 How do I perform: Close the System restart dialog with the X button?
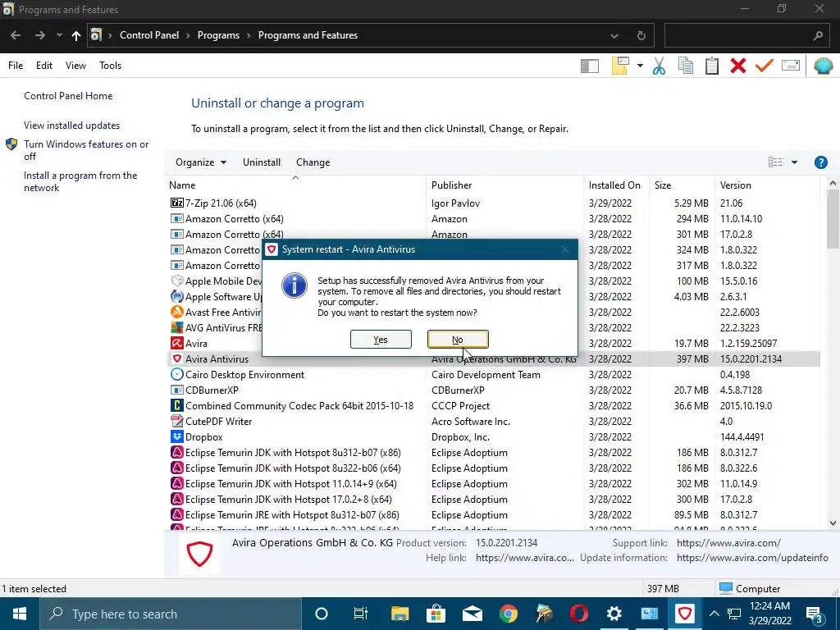pos(564,249)
